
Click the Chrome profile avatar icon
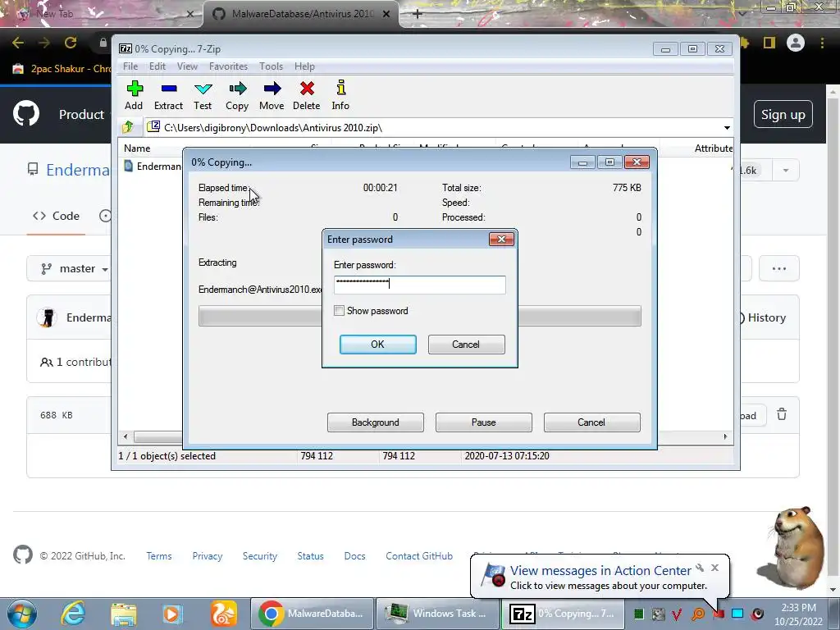click(x=796, y=43)
